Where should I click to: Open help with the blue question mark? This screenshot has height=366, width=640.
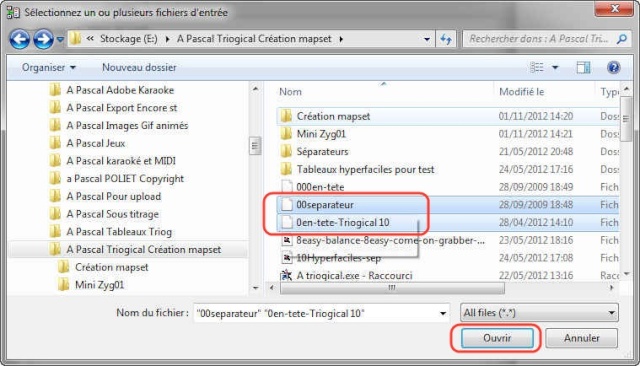613,67
